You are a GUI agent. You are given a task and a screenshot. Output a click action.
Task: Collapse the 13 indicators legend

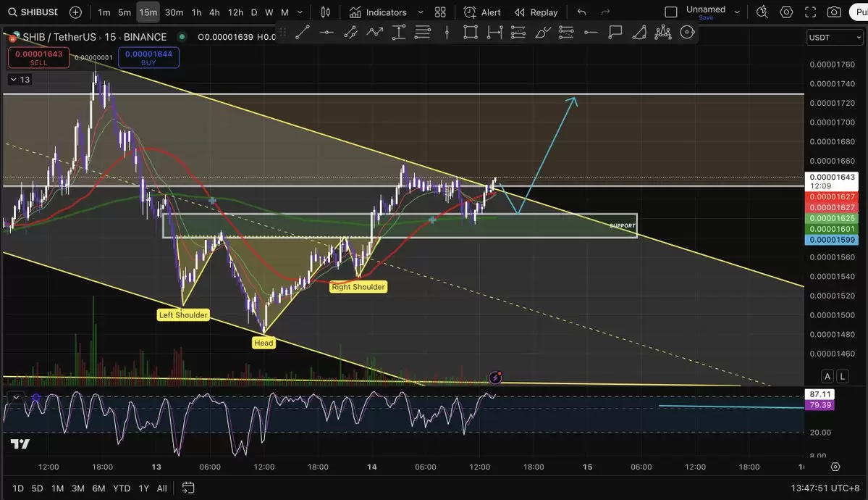coord(20,80)
